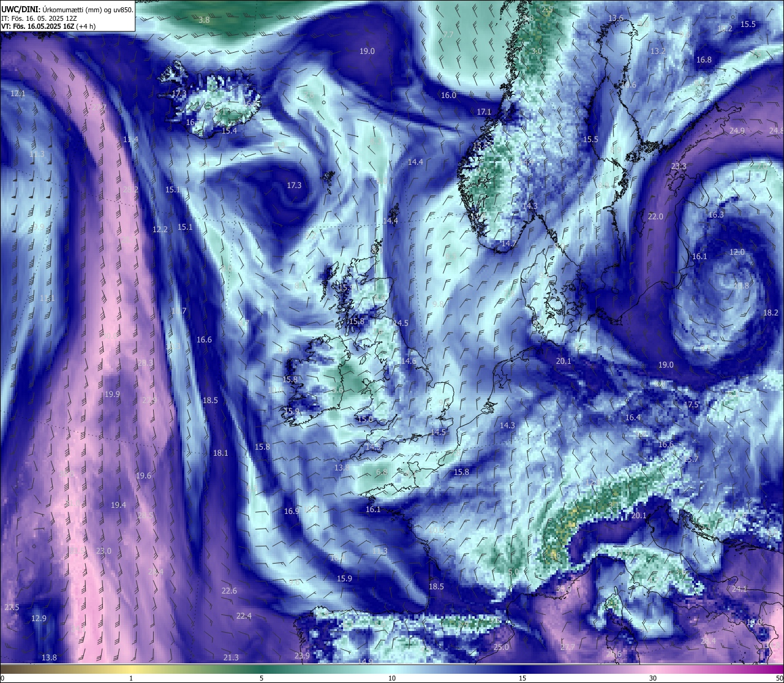Click the map value "23.0"
This screenshot has height=683, width=784.
(x=104, y=551)
